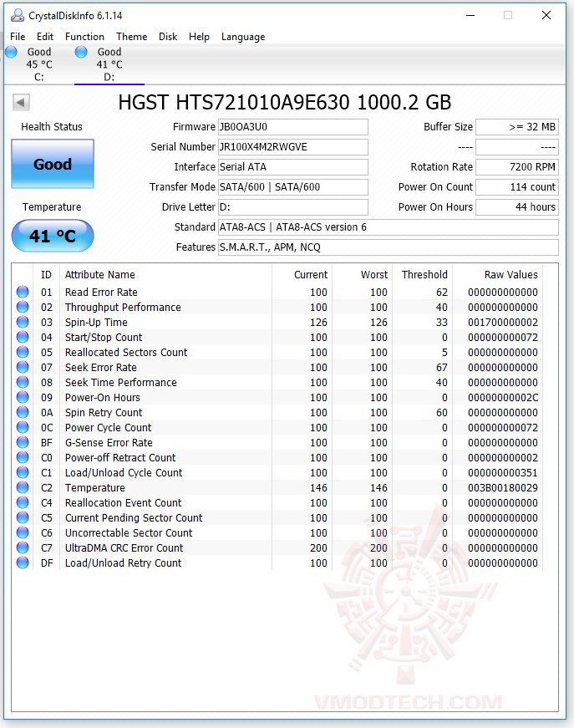
Task: Click the status orb for Power-off Retract Count
Action: click(23, 457)
